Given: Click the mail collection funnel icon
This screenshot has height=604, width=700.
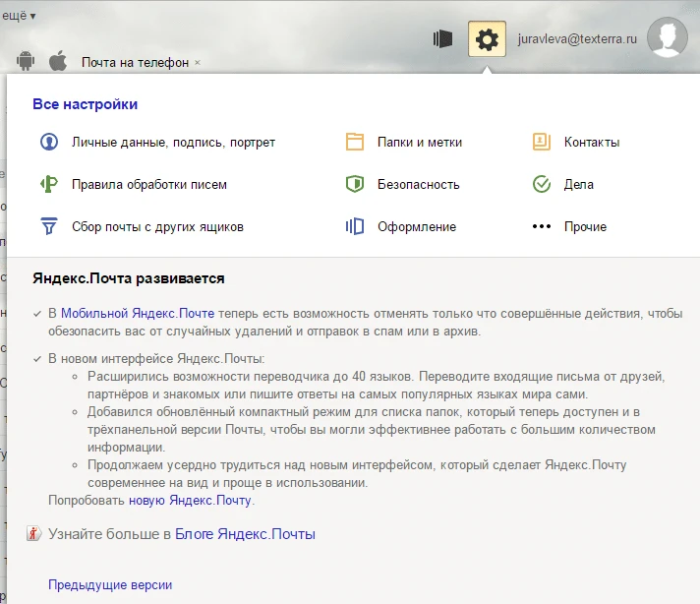Looking at the screenshot, I should (49, 226).
